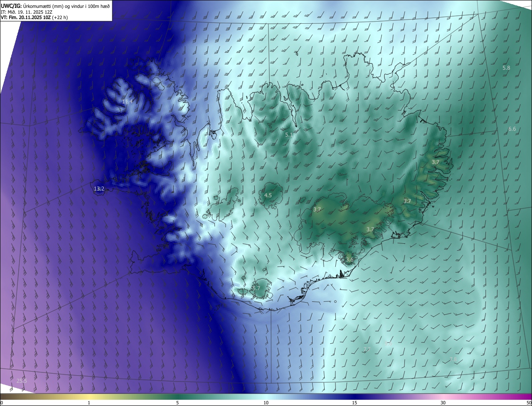This screenshot has width=532, height=406.
Task: Click the 11.4 value over the Westfjords
Action: tap(127, 101)
